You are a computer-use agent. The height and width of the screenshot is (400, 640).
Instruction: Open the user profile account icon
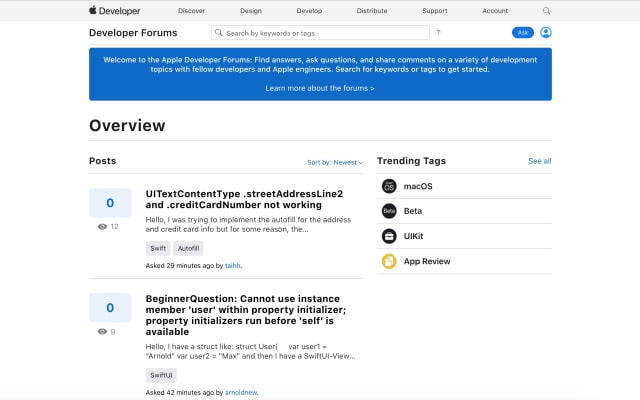546,32
